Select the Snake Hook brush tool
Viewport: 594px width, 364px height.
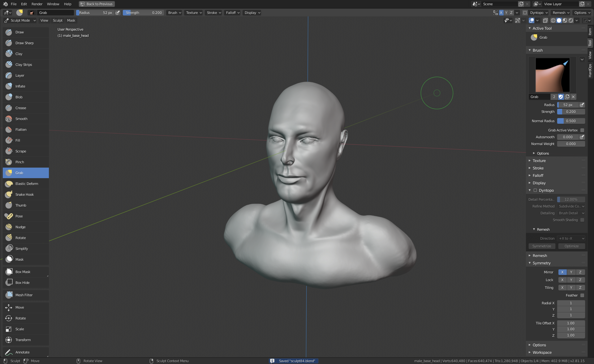tap(25, 195)
